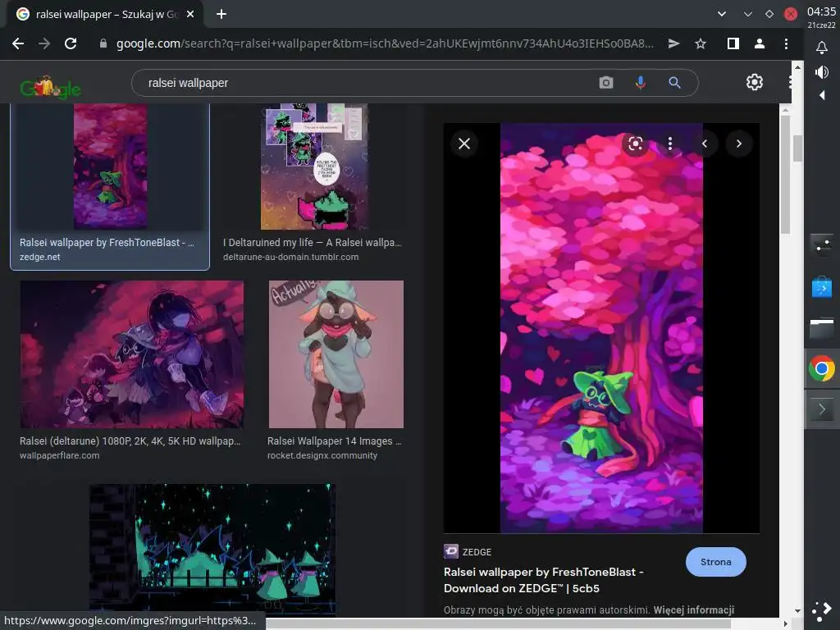Close the 'ralsei wallpaper' tab
Image resolution: width=840 pixels, height=630 pixels.
click(190, 15)
